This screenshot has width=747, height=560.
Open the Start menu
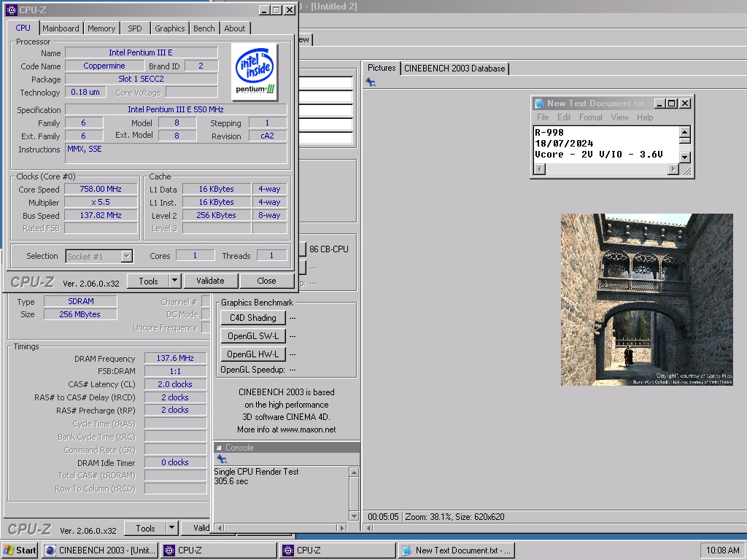20,550
